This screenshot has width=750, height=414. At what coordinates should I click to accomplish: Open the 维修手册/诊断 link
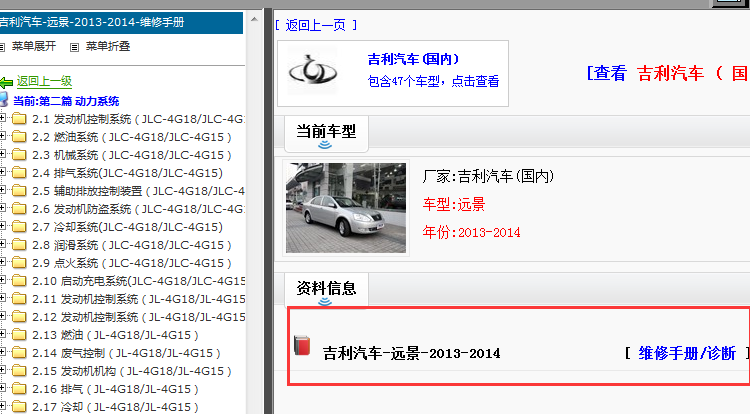tap(687, 353)
